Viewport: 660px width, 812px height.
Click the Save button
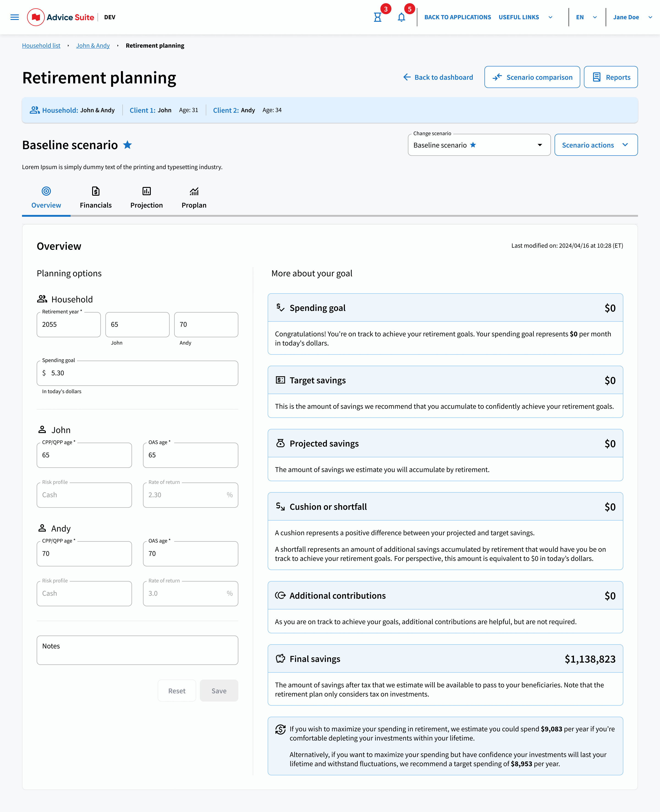[219, 691]
